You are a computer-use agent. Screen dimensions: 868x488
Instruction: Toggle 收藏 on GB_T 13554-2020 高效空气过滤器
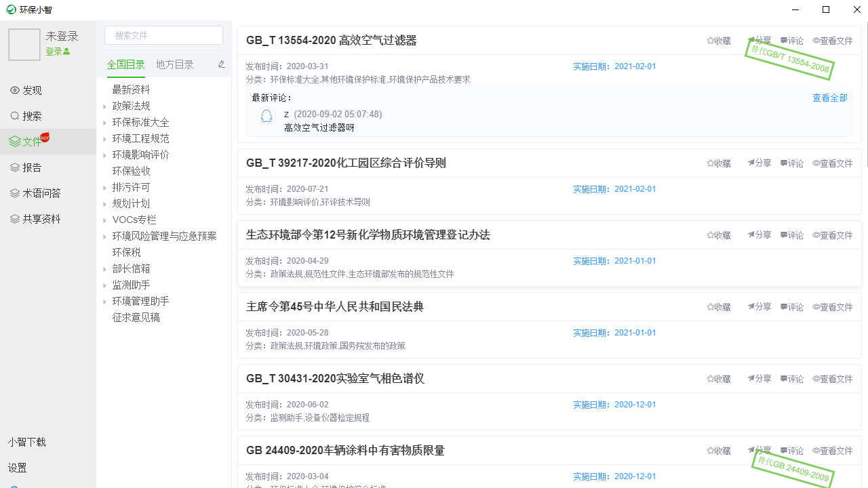[x=718, y=40]
